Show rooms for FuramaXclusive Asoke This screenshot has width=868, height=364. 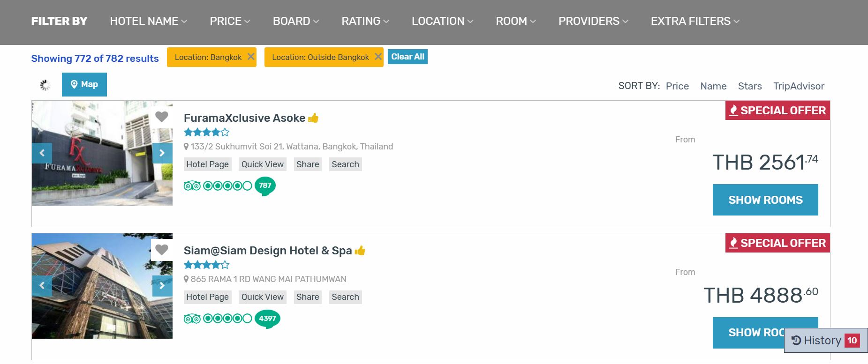765,200
